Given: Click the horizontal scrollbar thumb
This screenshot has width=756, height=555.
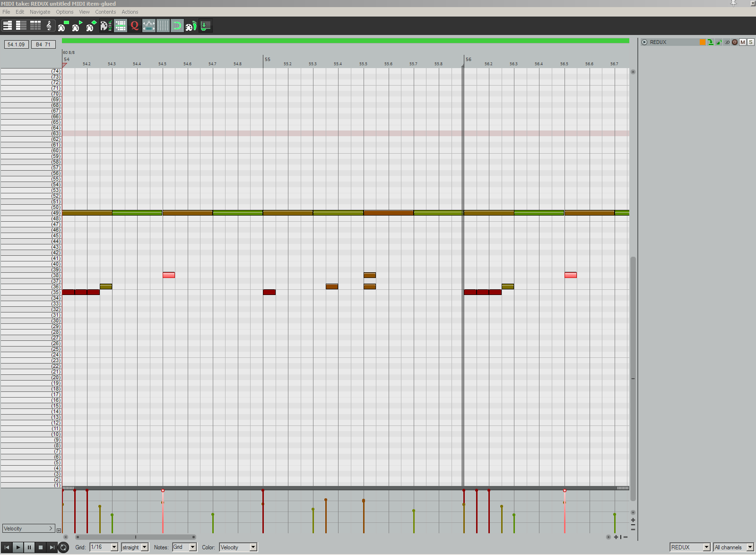Looking at the screenshot, I should point(136,537).
